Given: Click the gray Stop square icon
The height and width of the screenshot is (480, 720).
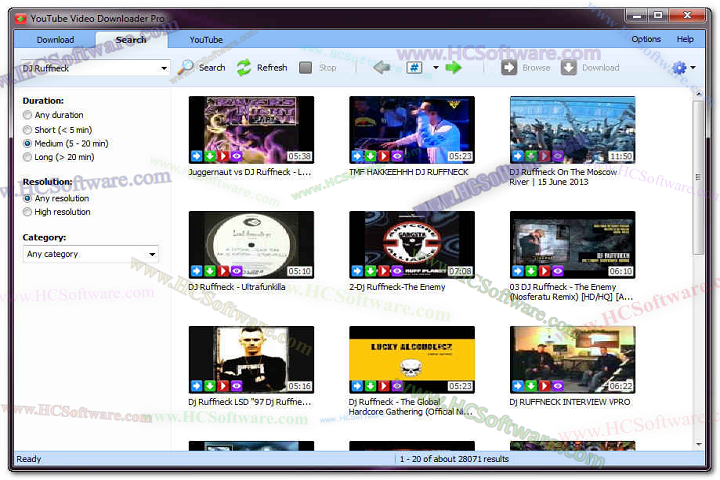Looking at the screenshot, I should point(305,68).
